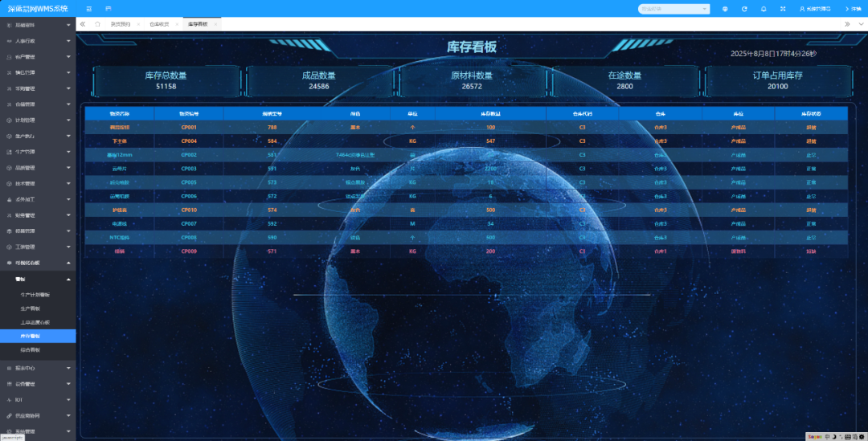Click table cell CP010
Viewport: 868px width, 441px height.
[x=189, y=210]
